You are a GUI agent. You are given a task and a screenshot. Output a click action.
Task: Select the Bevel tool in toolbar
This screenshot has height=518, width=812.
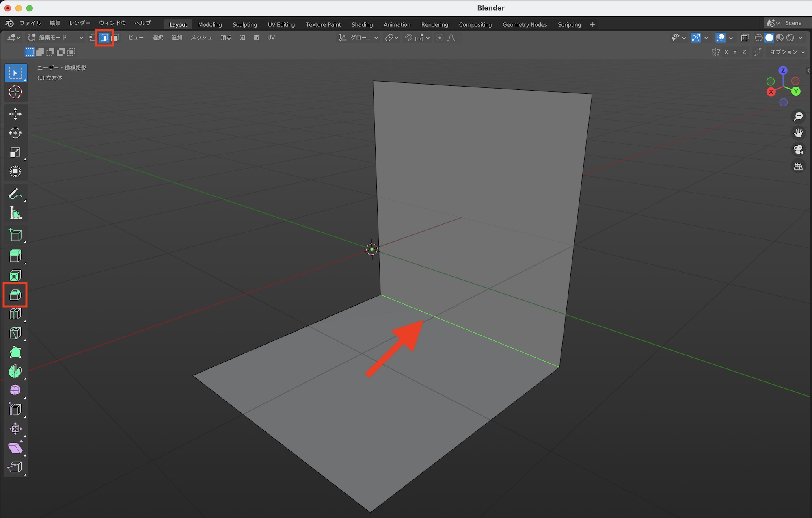[15, 295]
